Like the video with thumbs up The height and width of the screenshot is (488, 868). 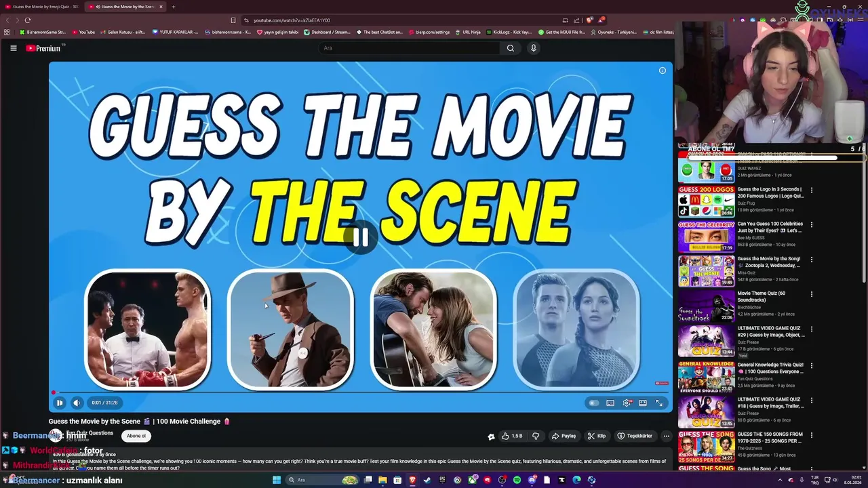click(x=512, y=436)
